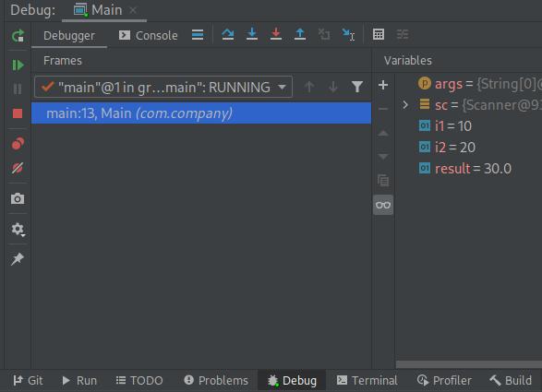542x392 pixels.
Task: Click the Step Over arrow icon
Action: [x=228, y=34]
